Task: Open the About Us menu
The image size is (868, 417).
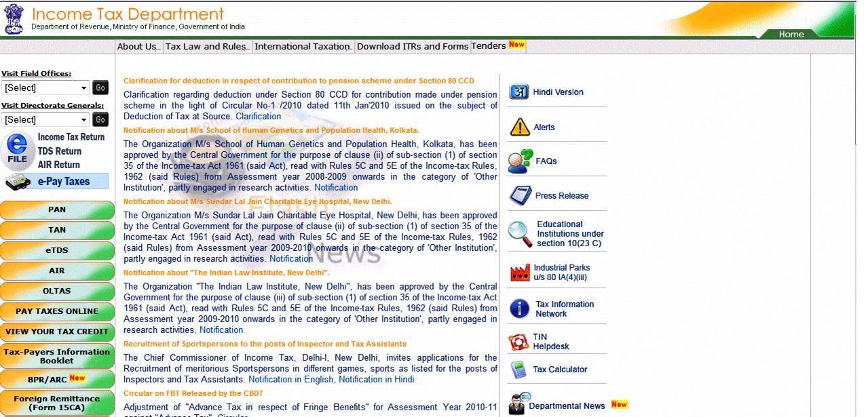Action: pyautogui.click(x=139, y=46)
